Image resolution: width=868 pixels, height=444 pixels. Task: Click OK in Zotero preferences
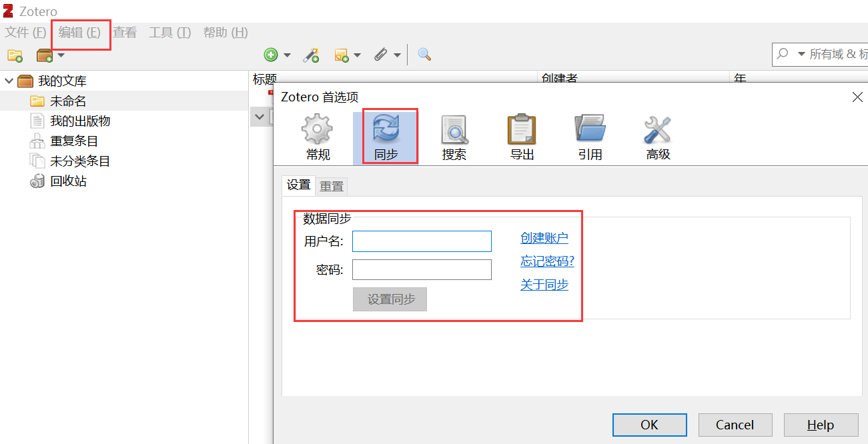650,425
